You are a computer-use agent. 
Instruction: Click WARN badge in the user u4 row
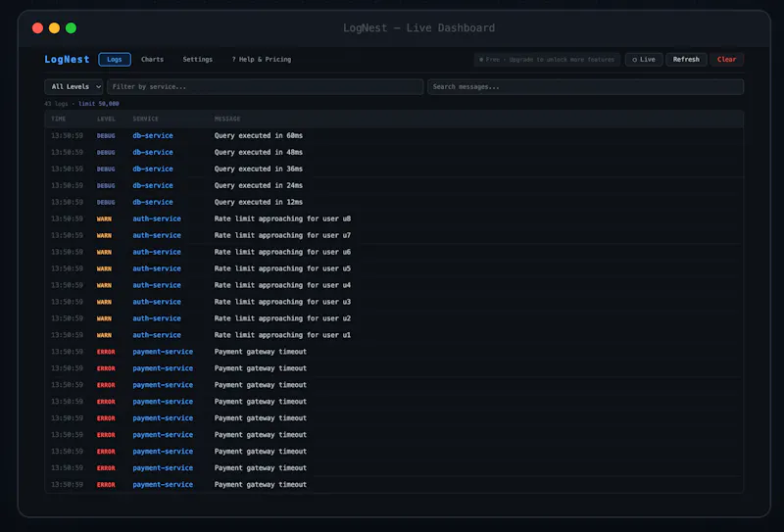click(104, 285)
